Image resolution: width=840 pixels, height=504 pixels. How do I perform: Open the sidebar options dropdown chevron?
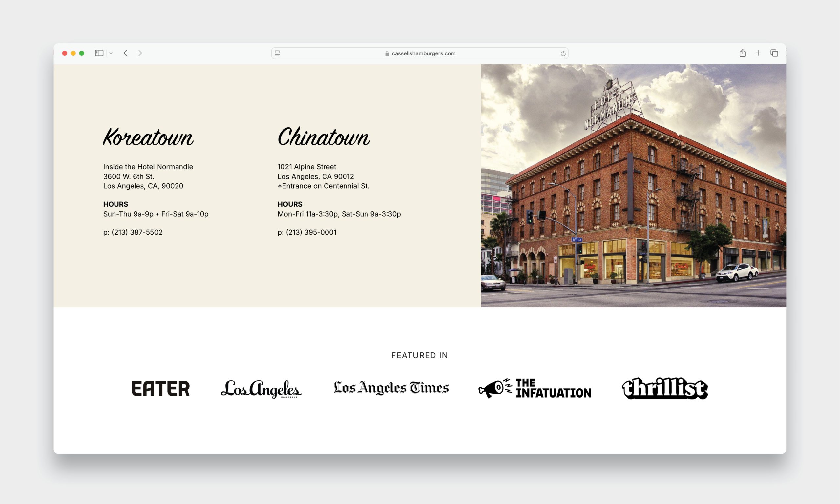pos(111,53)
